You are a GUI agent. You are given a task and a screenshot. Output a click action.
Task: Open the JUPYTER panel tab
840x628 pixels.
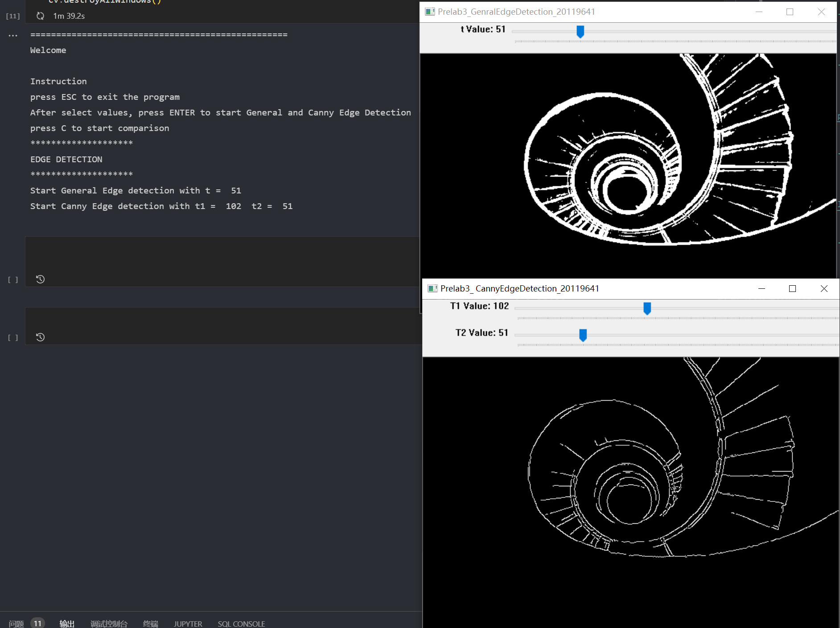(188, 624)
